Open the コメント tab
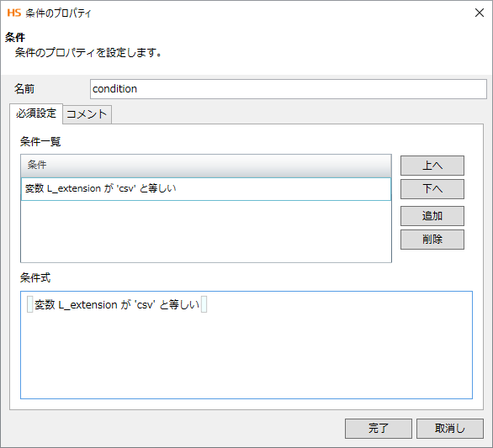The image size is (493, 448). click(87, 114)
